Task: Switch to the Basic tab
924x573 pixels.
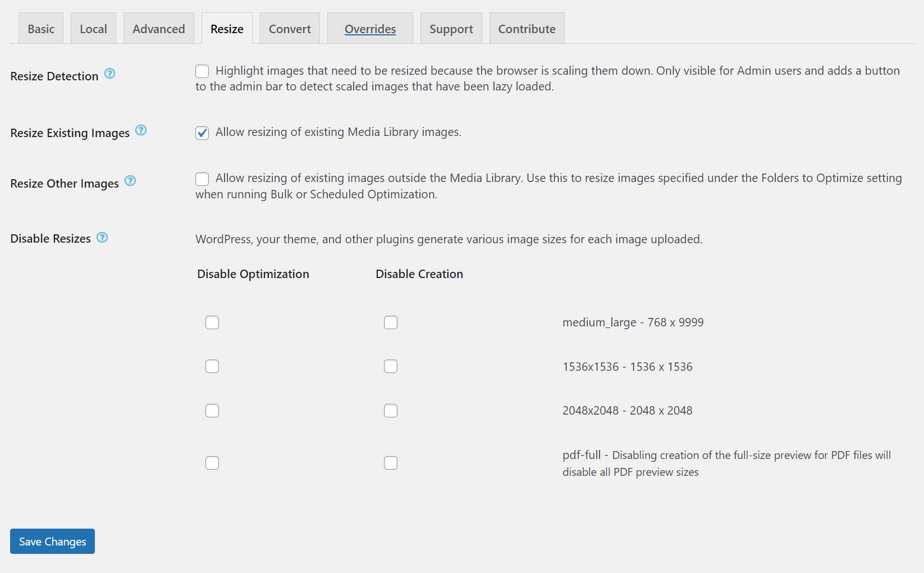Action: click(x=40, y=28)
